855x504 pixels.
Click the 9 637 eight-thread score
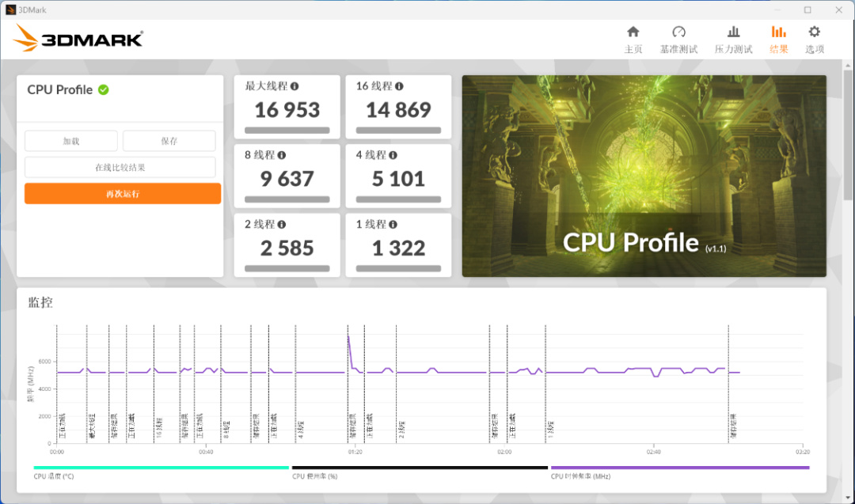(287, 180)
